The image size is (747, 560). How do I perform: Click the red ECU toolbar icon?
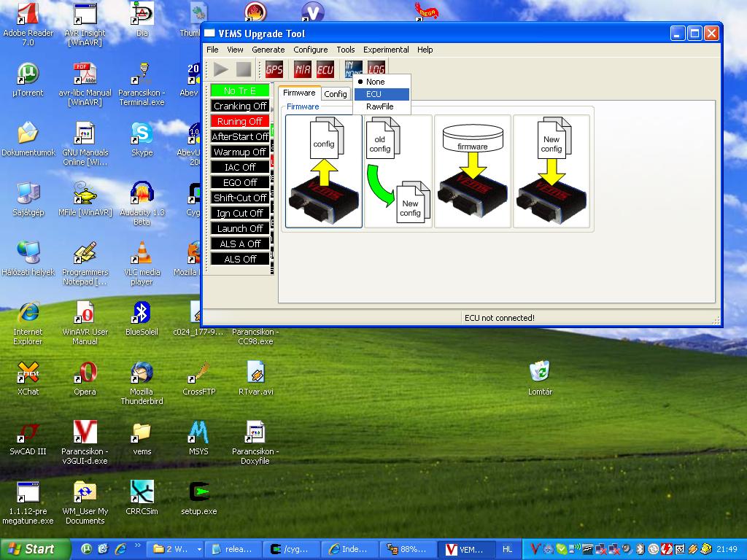[325, 69]
